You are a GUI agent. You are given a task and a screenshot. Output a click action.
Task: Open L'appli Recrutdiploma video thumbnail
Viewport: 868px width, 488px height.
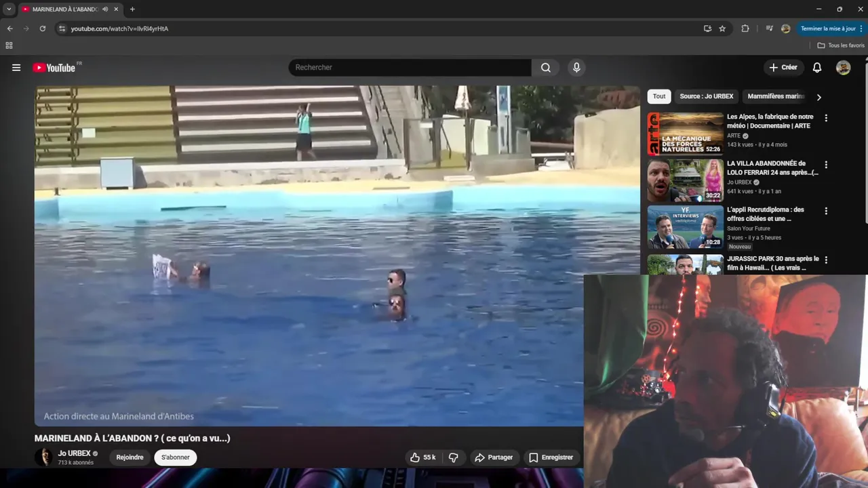pos(685,227)
